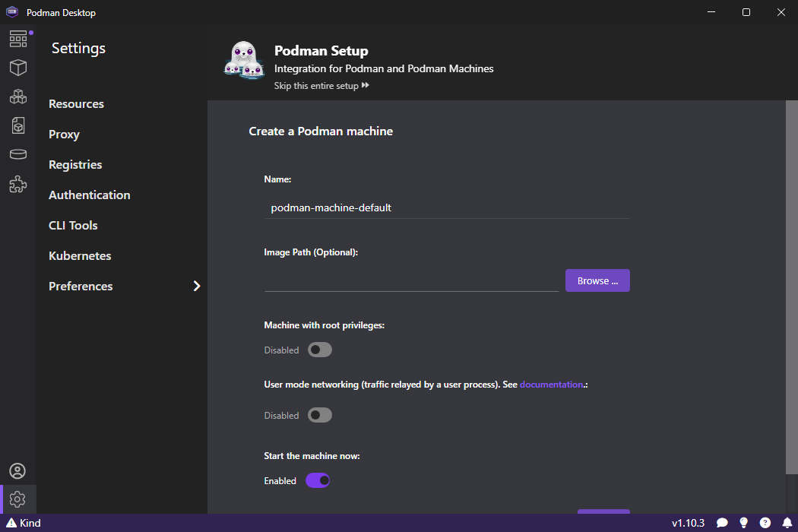This screenshot has width=798, height=532.
Task: Expand the Preferences chevron arrow
Action: tap(197, 287)
